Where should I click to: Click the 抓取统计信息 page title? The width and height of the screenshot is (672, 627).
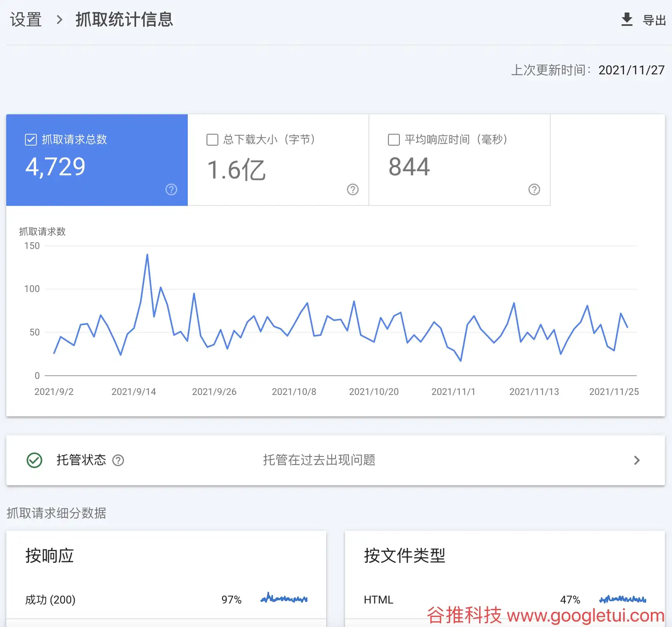124,20
